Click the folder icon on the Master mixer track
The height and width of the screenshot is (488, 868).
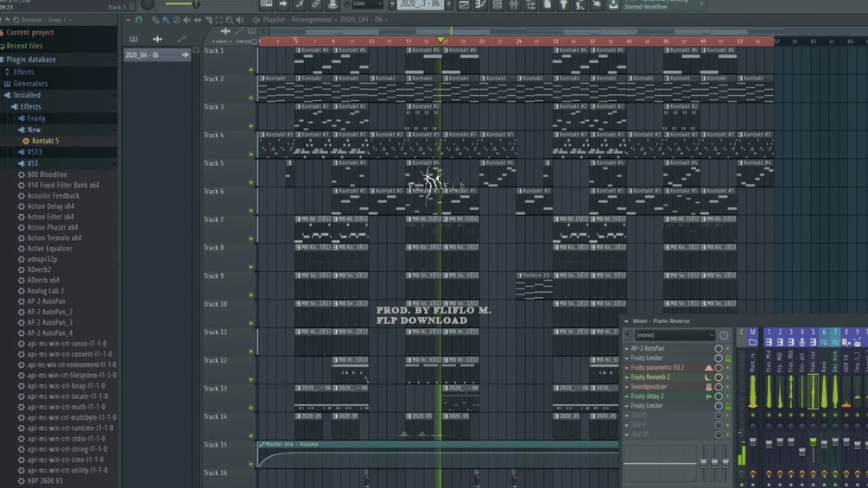click(x=752, y=342)
